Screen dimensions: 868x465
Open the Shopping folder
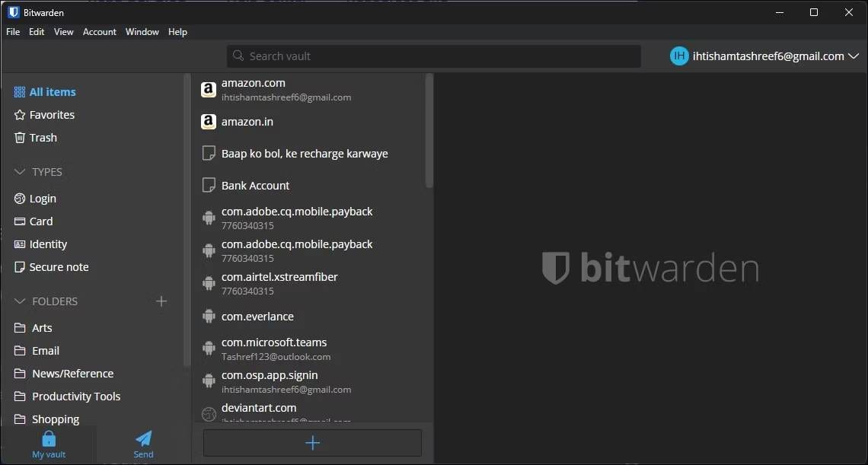click(55, 419)
